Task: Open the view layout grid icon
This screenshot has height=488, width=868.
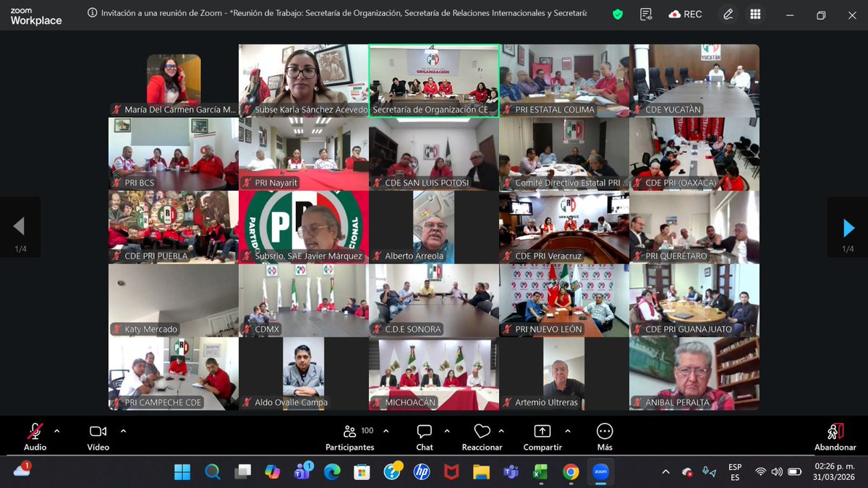Action: coord(755,14)
